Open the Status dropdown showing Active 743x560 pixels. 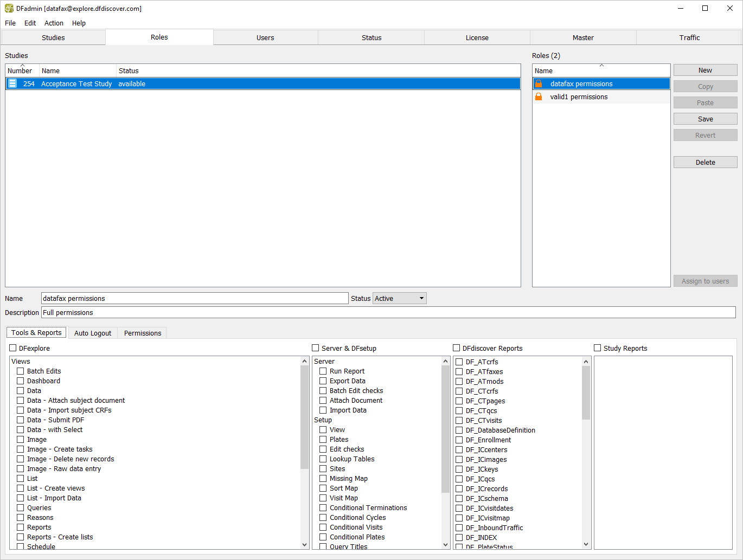399,298
